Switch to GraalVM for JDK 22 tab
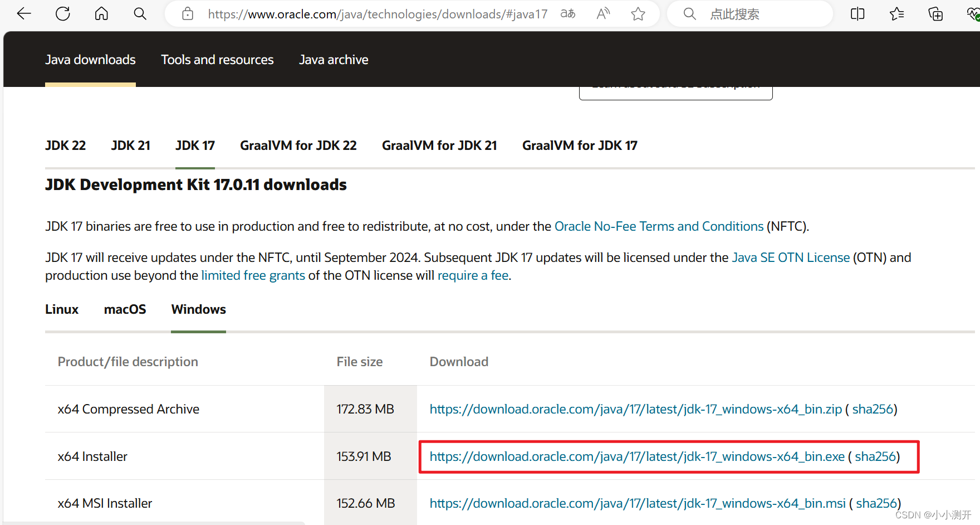980x525 pixels. coord(298,145)
